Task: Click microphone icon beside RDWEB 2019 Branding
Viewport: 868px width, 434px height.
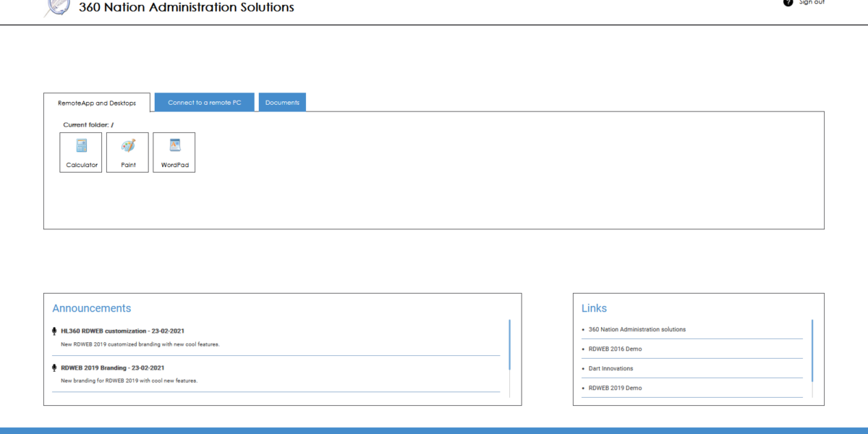Action: point(54,367)
